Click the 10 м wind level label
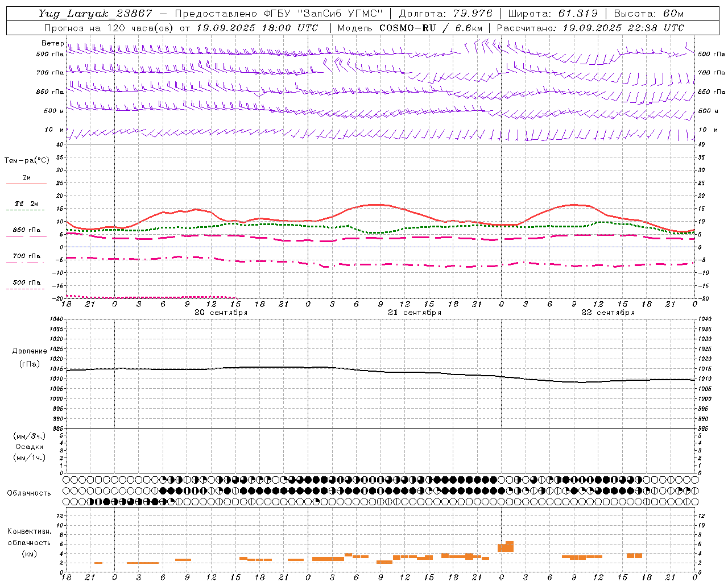Screen dimensions: 728x582 point(54,130)
